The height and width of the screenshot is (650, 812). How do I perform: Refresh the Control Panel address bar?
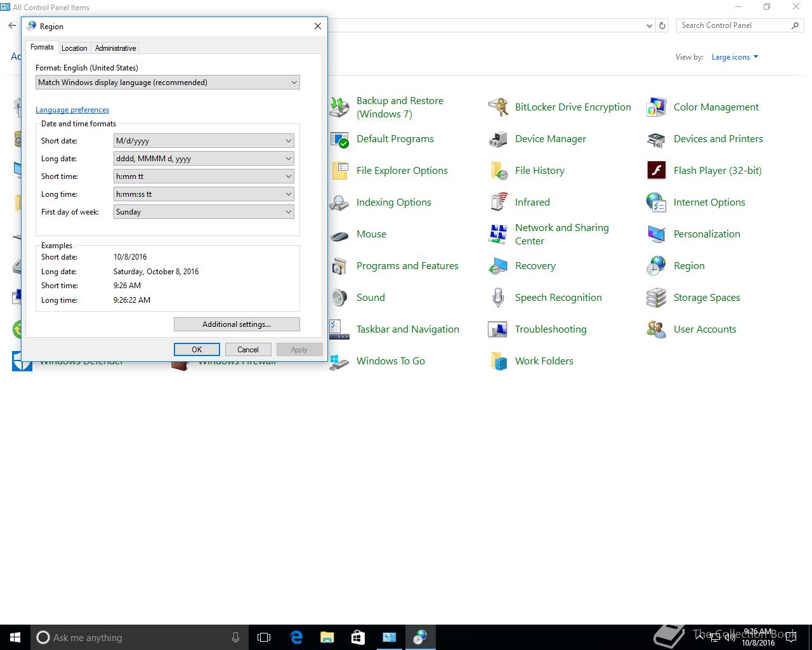pos(662,26)
